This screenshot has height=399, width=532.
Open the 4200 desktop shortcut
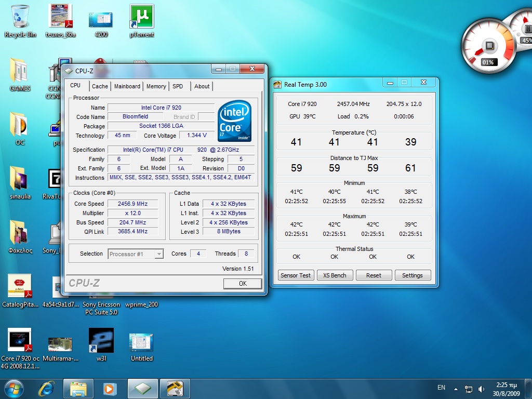[101, 24]
